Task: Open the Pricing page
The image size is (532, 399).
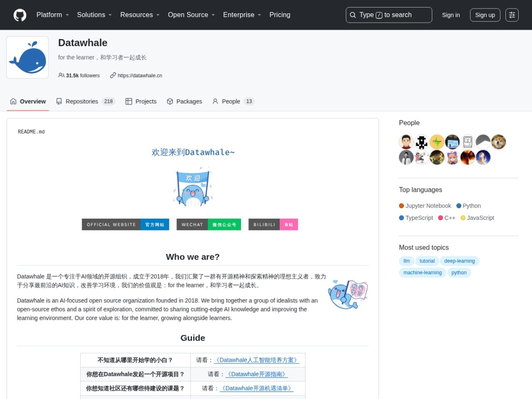Action: (x=280, y=15)
